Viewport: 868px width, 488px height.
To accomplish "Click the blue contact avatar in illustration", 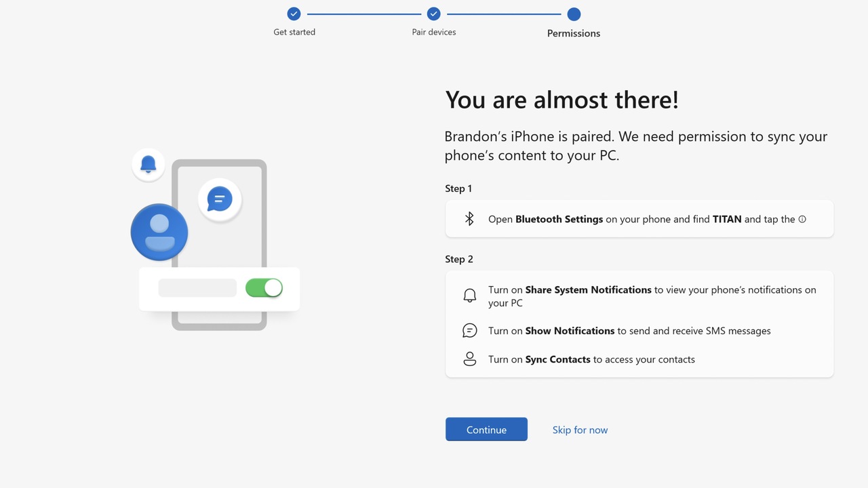I will tap(159, 232).
